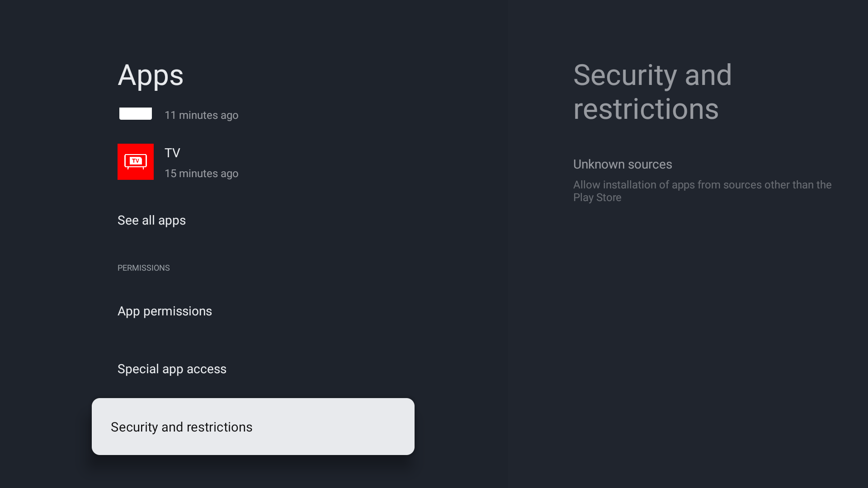Viewport: 868px width, 488px height.
Task: Click the word "permissions" in App permissions
Action: coord(177,311)
